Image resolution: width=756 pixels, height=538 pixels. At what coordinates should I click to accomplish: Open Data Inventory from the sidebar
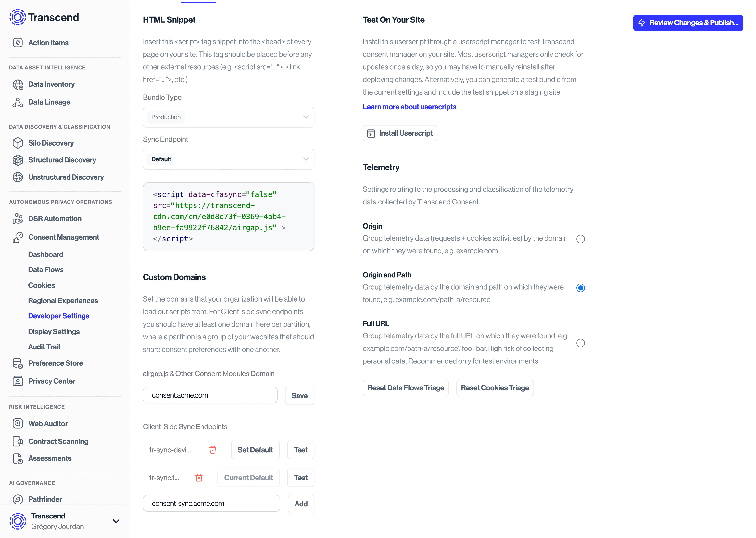click(x=51, y=84)
